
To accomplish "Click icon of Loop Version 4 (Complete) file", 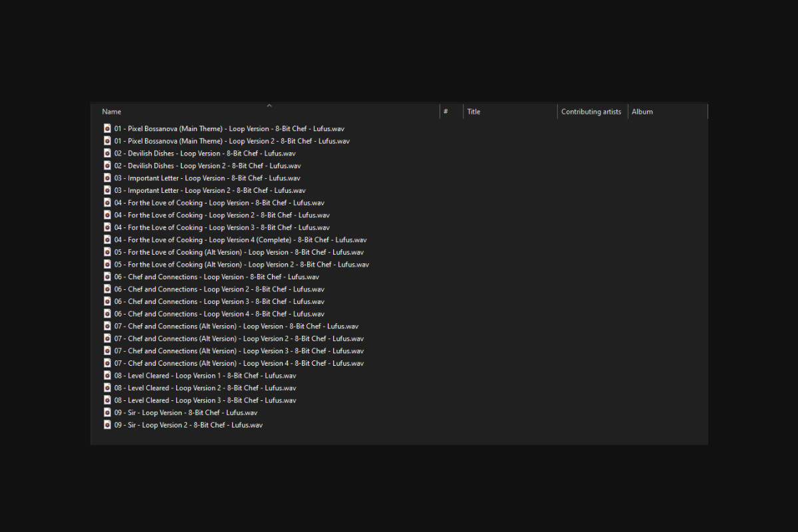I will coord(107,239).
